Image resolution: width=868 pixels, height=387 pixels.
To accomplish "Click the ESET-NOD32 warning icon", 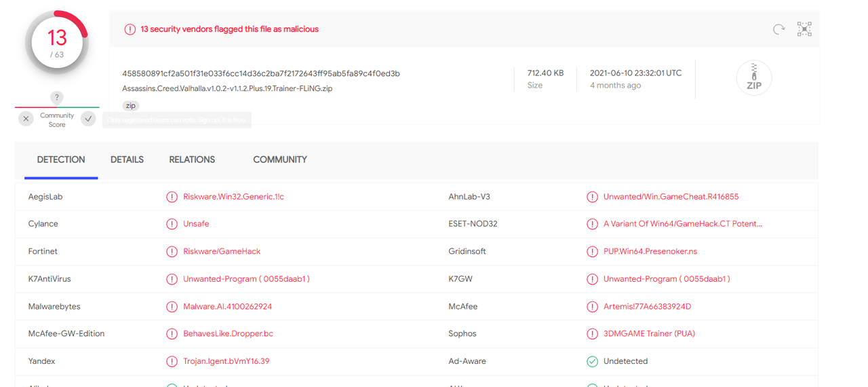I will 593,224.
